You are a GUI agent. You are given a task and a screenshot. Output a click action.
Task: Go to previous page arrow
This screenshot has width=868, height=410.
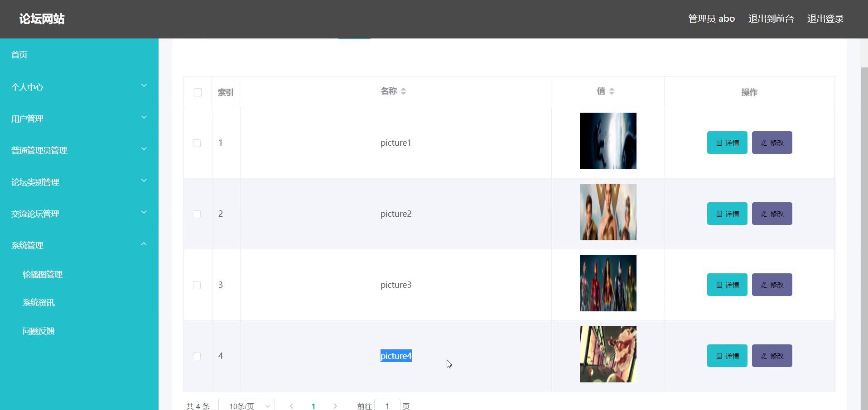tap(291, 406)
